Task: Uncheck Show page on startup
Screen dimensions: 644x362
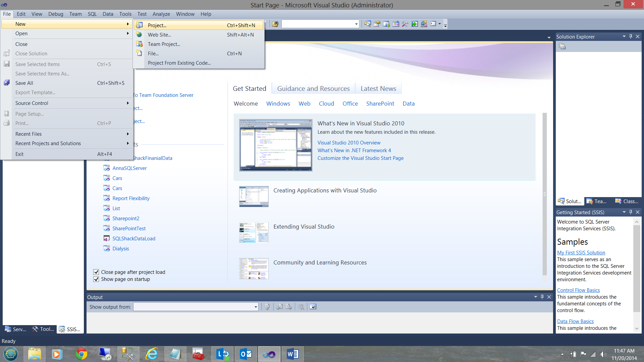Action: point(96,279)
